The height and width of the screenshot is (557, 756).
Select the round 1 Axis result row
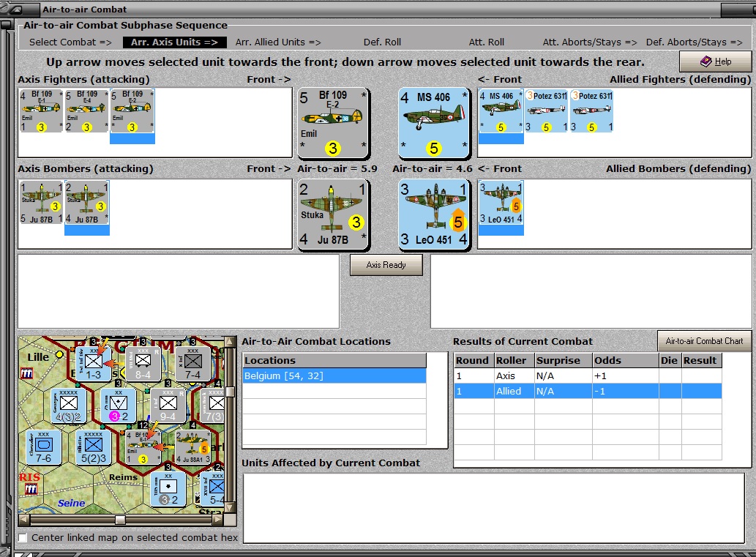pyautogui.click(x=588, y=375)
